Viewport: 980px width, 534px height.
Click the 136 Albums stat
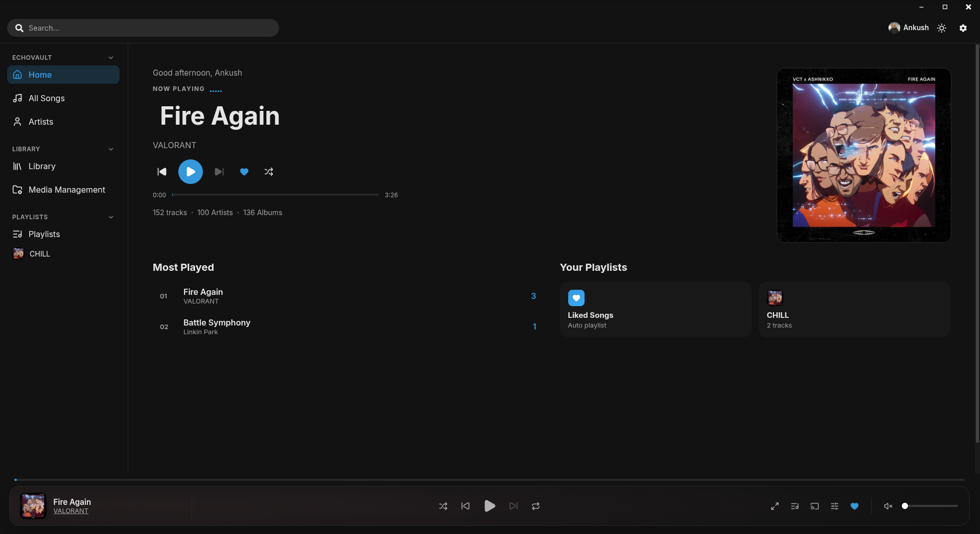[263, 213]
